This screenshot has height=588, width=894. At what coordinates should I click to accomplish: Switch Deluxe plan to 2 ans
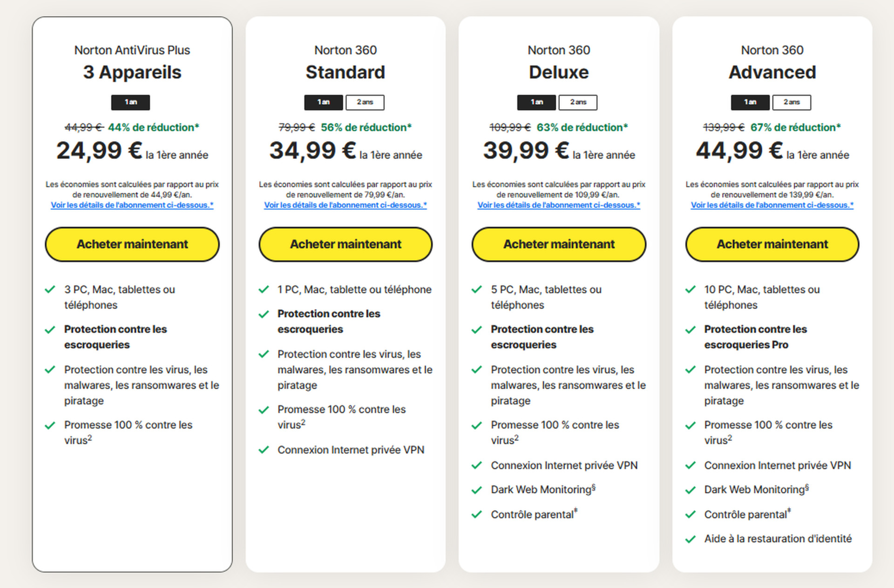[578, 102]
